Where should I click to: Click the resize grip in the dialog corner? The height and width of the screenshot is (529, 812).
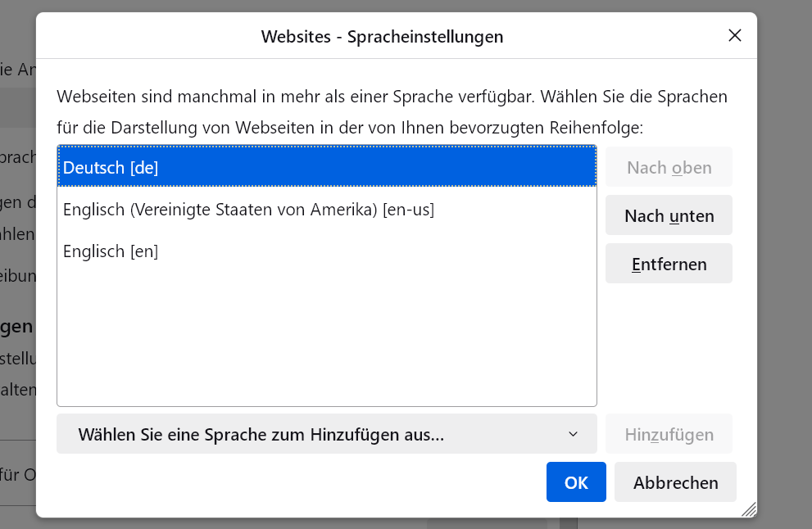pos(749,509)
